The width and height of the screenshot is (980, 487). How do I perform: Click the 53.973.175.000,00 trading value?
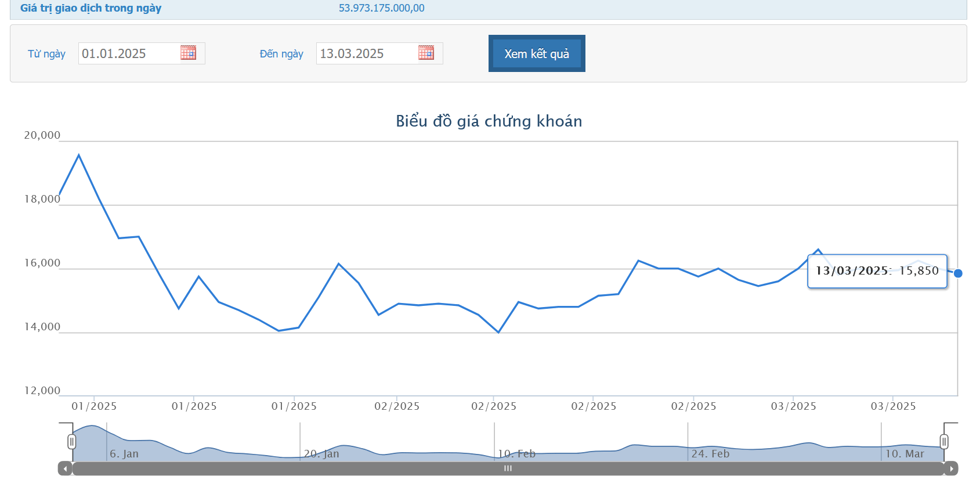click(381, 8)
